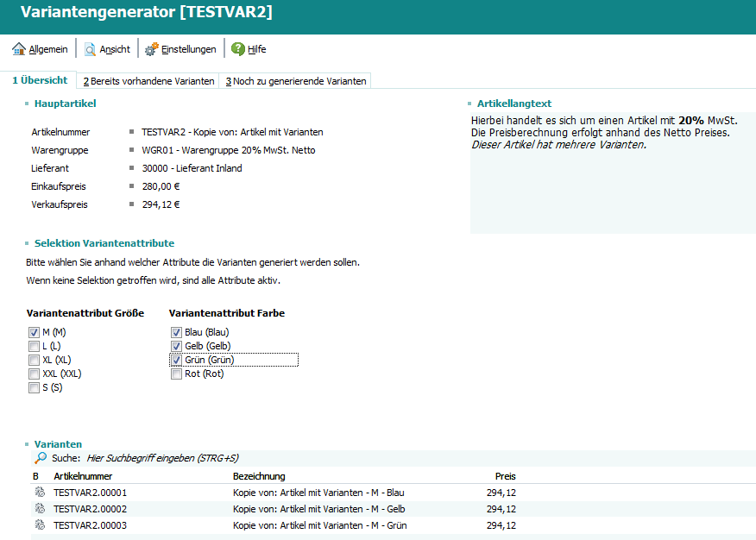Uncheck the Gelb (Gelb) color checkbox
Viewport: 756px width, 540px height.
(177, 346)
